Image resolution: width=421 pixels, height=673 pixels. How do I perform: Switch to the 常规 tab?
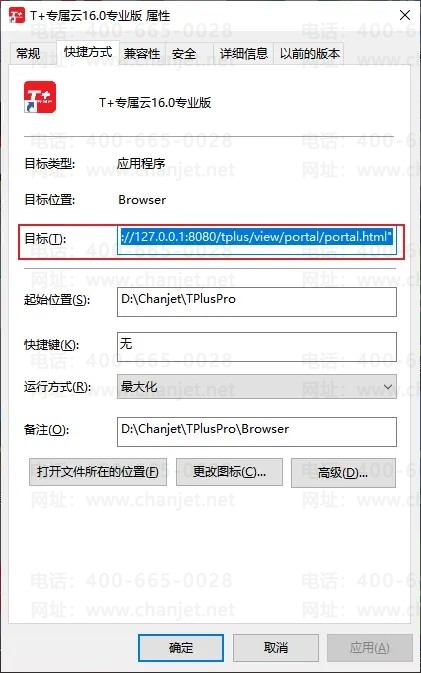click(28, 54)
